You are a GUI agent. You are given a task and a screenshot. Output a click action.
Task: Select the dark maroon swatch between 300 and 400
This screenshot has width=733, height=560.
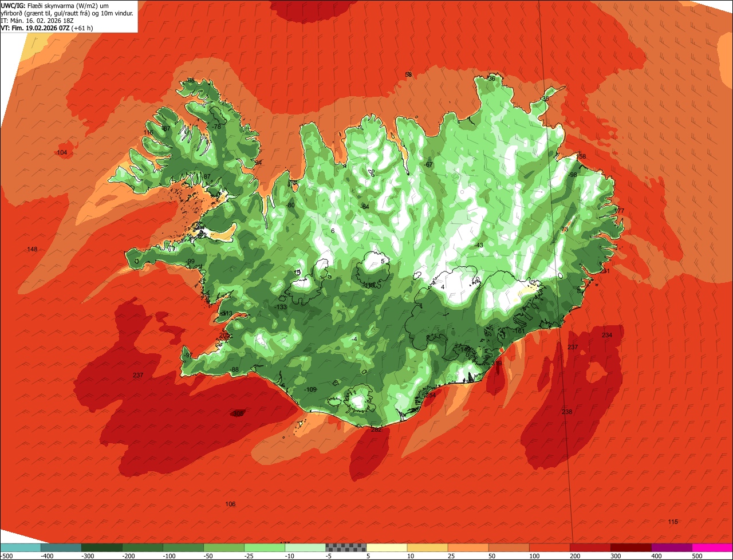pyautogui.click(x=630, y=547)
